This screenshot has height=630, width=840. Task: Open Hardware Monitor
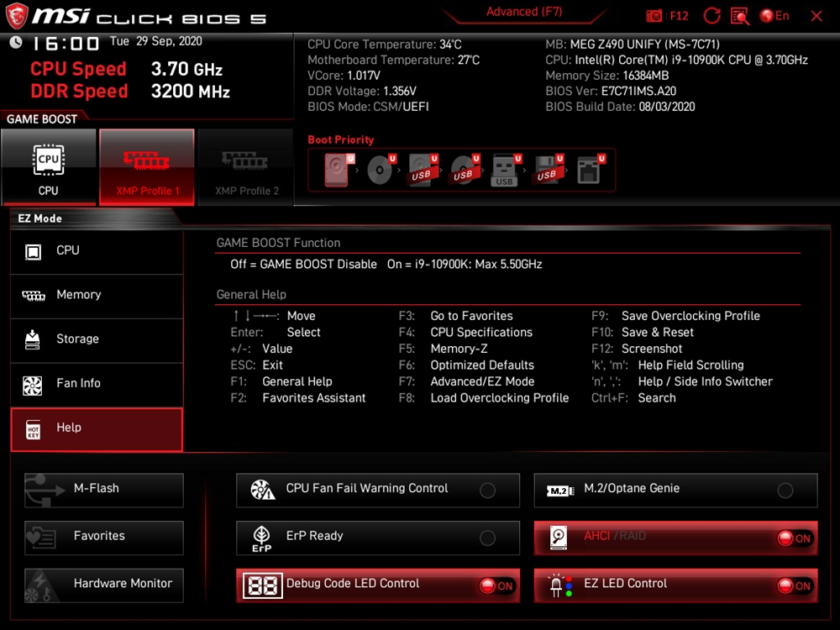click(104, 585)
